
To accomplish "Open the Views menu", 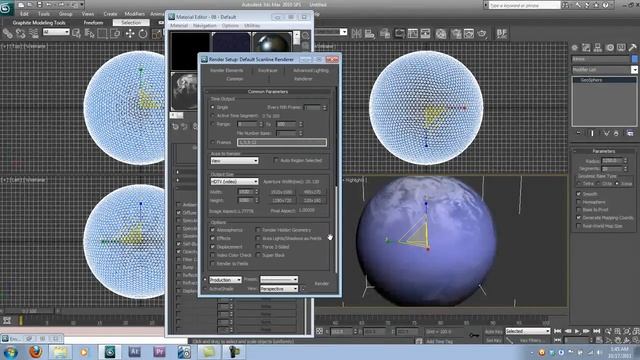I will (88, 14).
